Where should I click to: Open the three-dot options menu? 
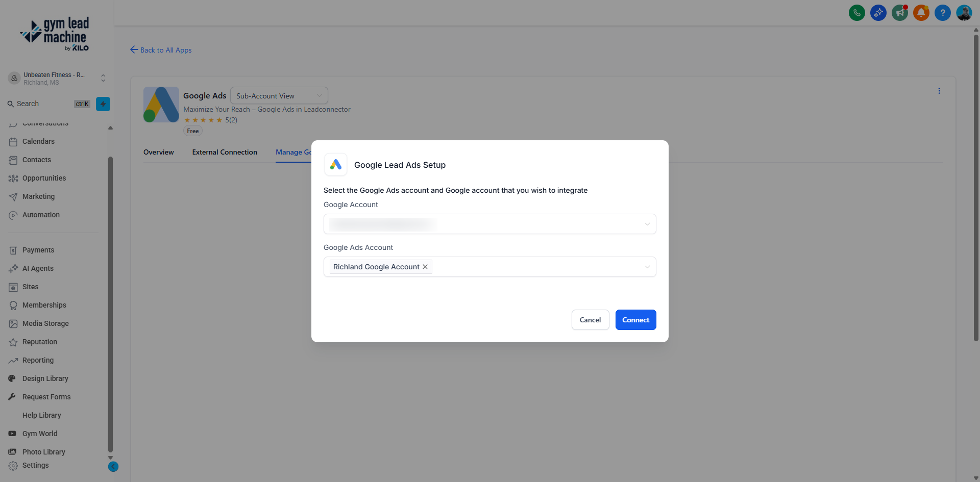[939, 91]
